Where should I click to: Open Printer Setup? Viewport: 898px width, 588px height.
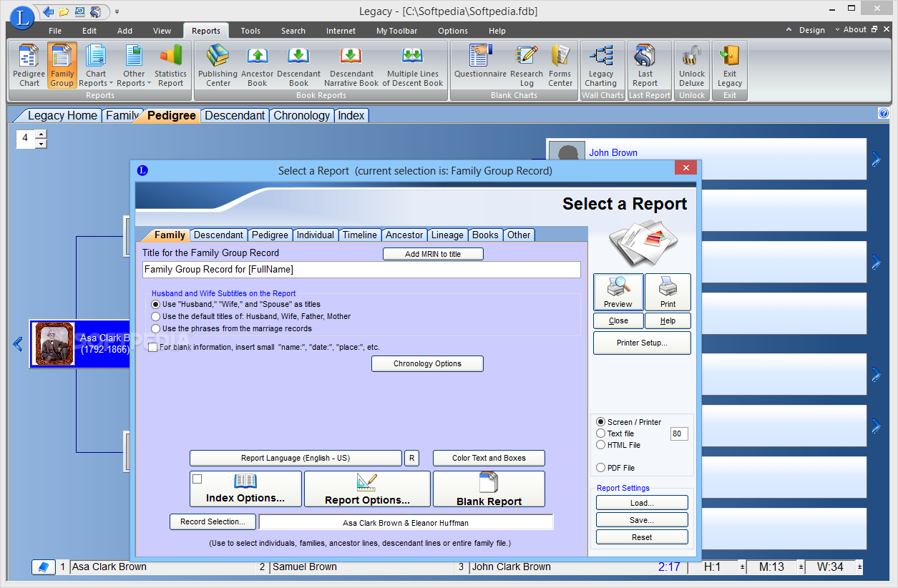pyautogui.click(x=642, y=343)
